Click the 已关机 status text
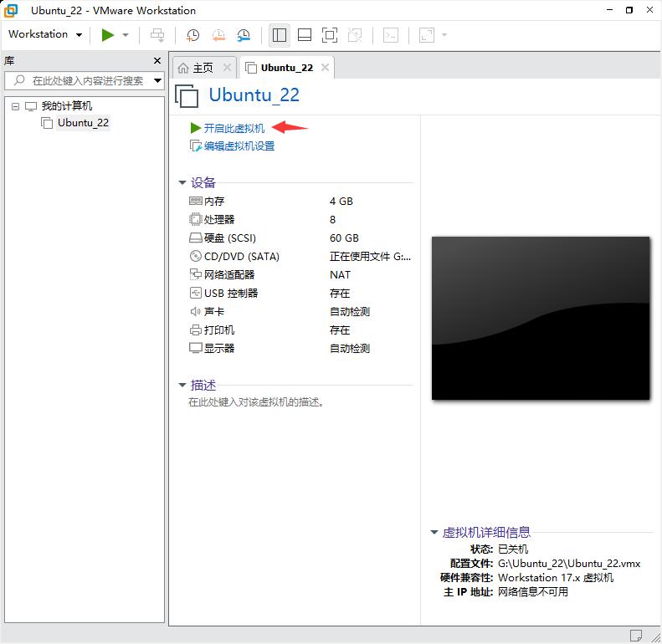 click(513, 549)
